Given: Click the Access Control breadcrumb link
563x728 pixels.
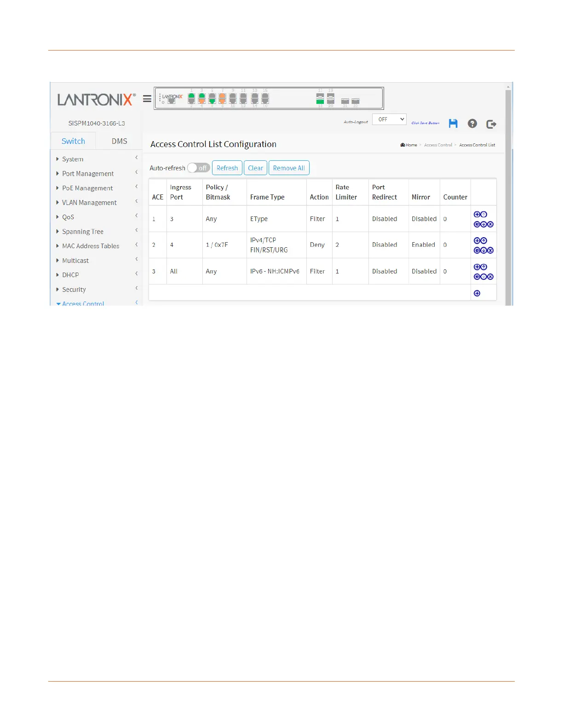Looking at the screenshot, I should point(438,145).
